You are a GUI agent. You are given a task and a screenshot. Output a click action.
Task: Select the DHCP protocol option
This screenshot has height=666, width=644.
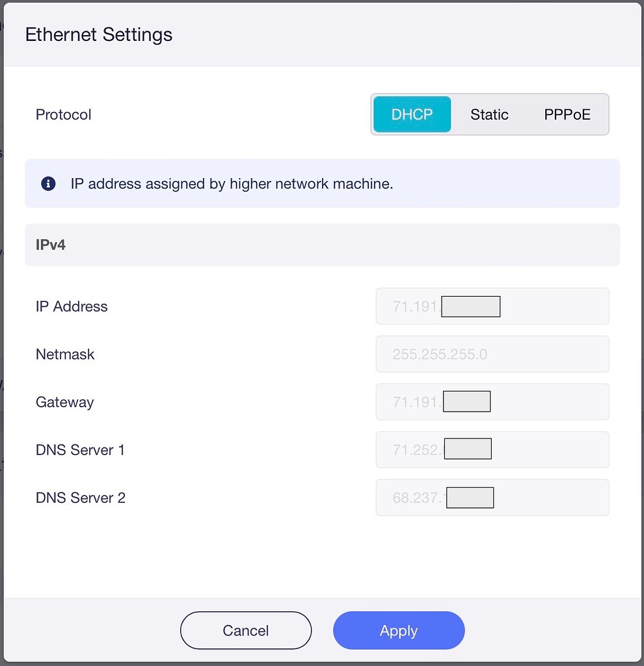pyautogui.click(x=412, y=114)
